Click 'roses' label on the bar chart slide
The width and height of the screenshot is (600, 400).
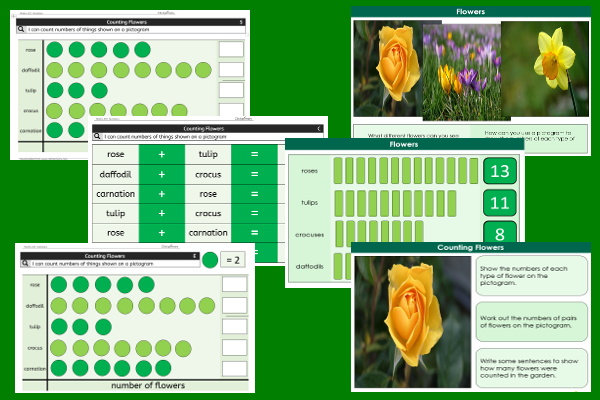pyautogui.click(x=310, y=171)
